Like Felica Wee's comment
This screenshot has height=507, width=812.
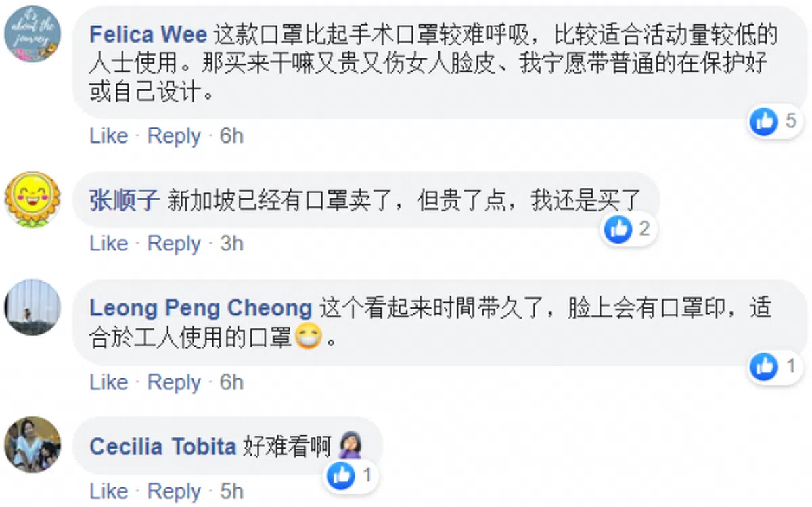(x=108, y=136)
